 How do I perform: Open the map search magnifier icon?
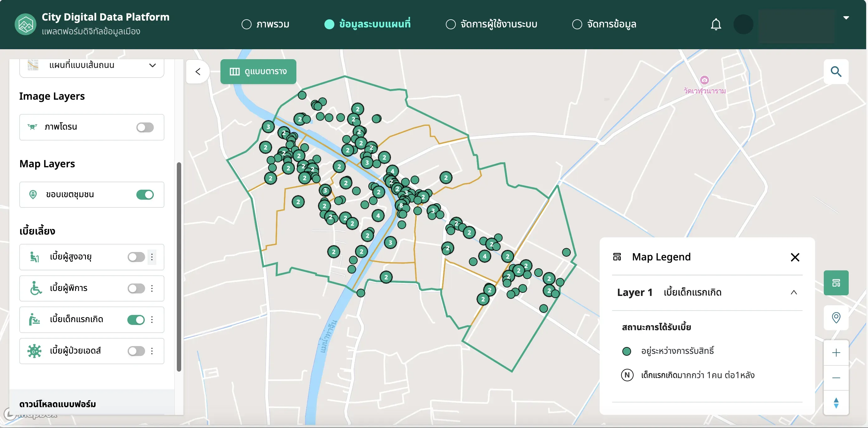coord(836,71)
